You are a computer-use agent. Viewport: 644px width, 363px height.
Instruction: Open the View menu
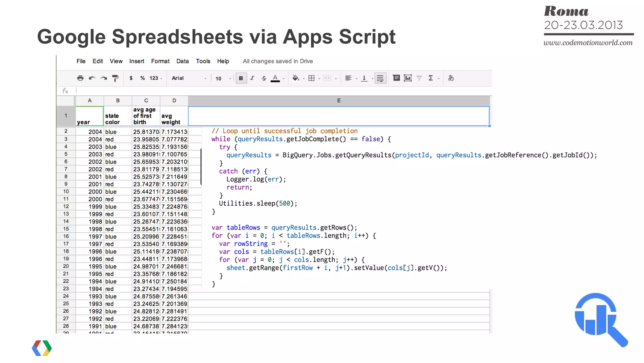(x=116, y=61)
